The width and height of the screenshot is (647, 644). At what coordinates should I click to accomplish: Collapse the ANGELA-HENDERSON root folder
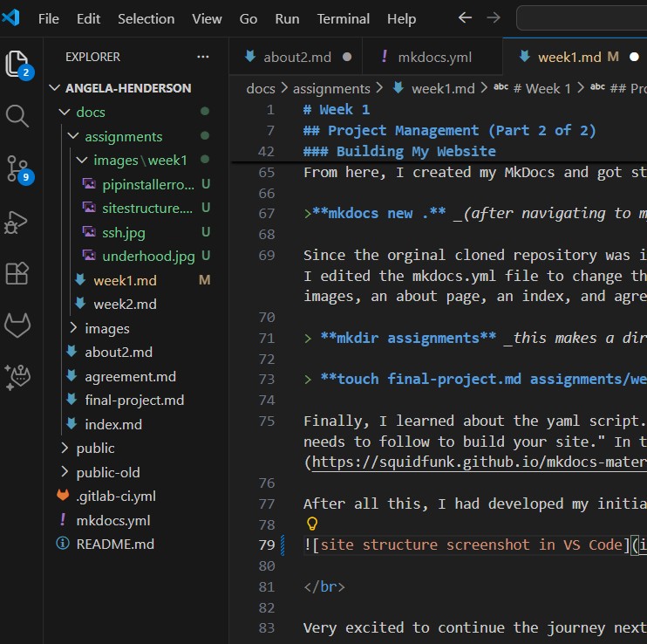pos(128,88)
